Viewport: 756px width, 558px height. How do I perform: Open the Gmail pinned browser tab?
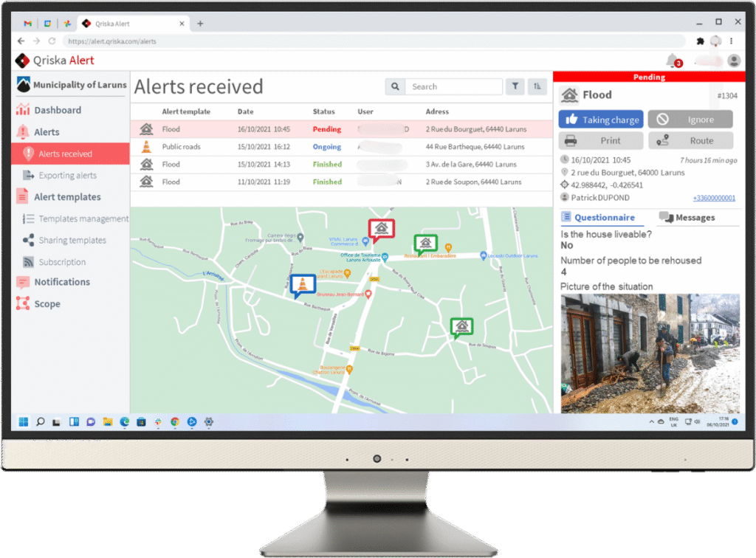pos(28,24)
